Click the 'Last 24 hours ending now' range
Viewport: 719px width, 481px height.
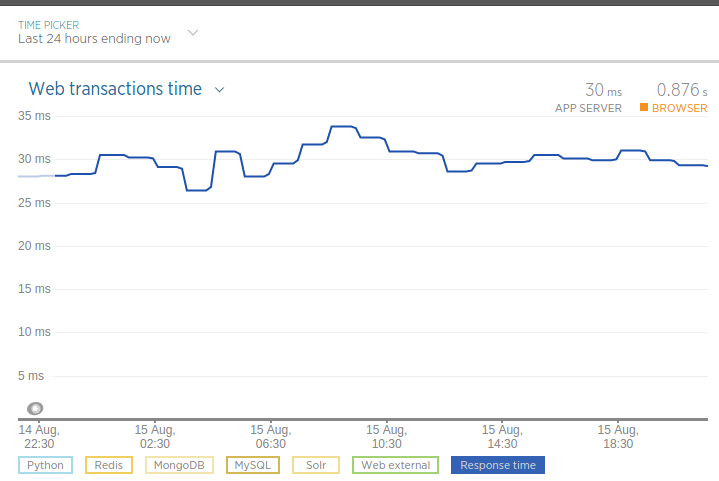pos(94,39)
